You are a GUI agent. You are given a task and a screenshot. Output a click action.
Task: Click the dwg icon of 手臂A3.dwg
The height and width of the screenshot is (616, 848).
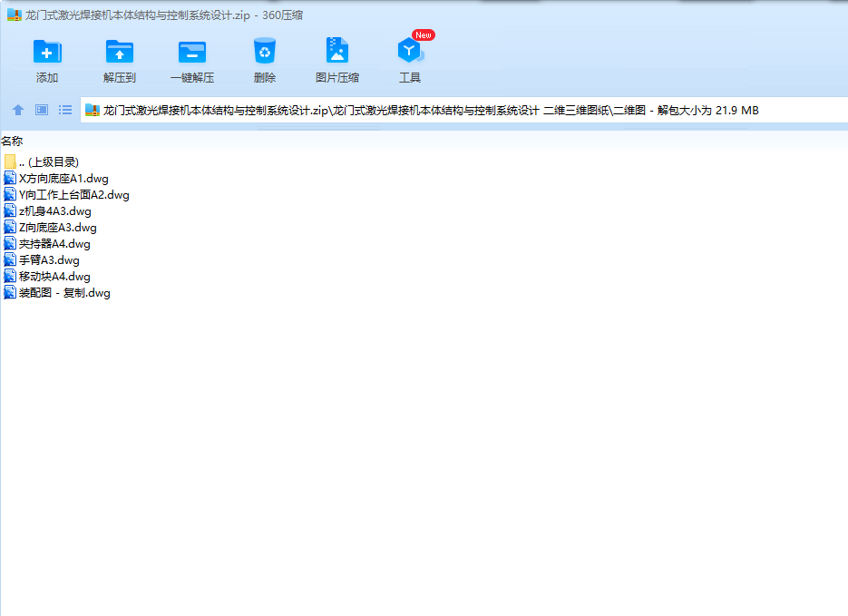coord(10,260)
